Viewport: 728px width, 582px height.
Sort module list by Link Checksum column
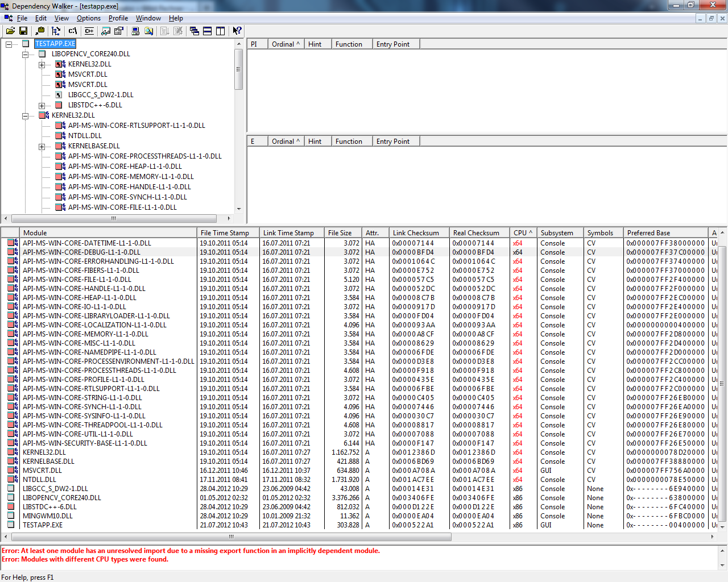pos(419,232)
